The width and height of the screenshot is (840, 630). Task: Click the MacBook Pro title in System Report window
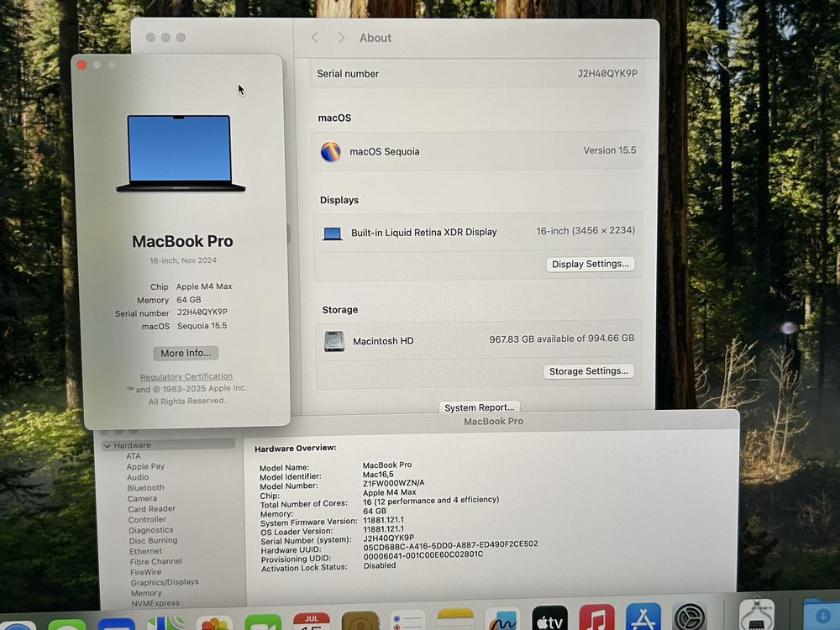coord(493,422)
